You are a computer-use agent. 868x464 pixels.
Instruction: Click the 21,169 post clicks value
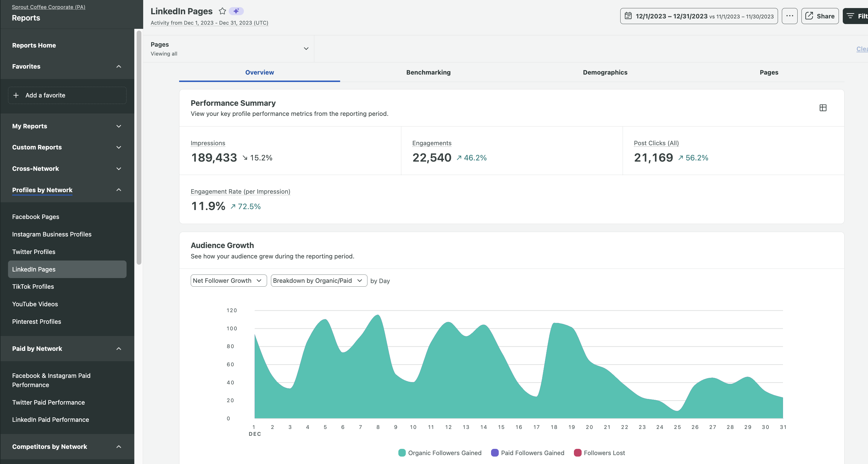point(653,157)
